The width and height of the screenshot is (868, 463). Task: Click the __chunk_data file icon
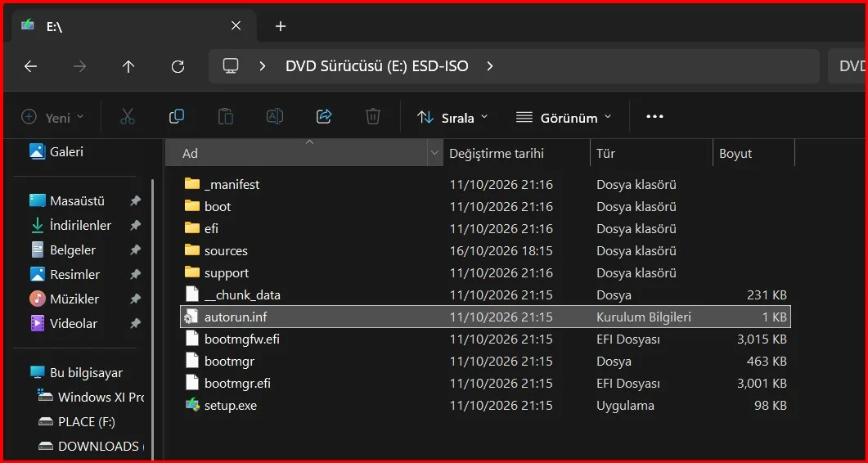(x=191, y=294)
